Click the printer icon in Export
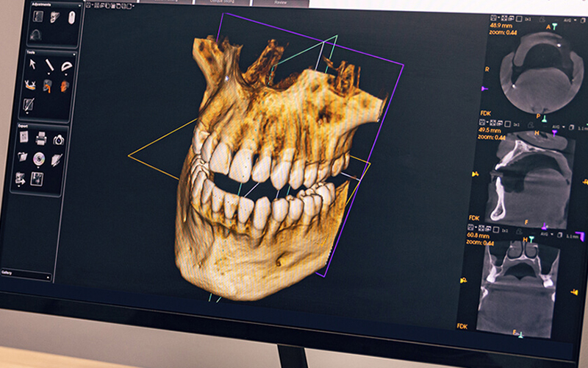This screenshot has width=588, height=368. click(x=41, y=137)
